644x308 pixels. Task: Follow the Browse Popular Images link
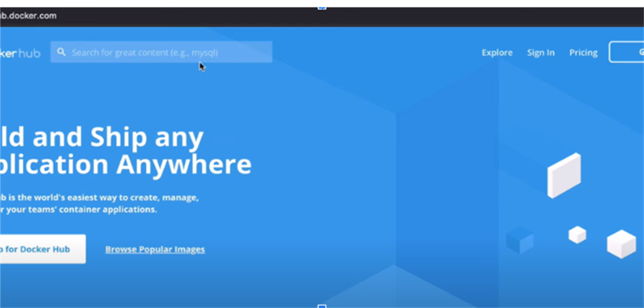[155, 249]
